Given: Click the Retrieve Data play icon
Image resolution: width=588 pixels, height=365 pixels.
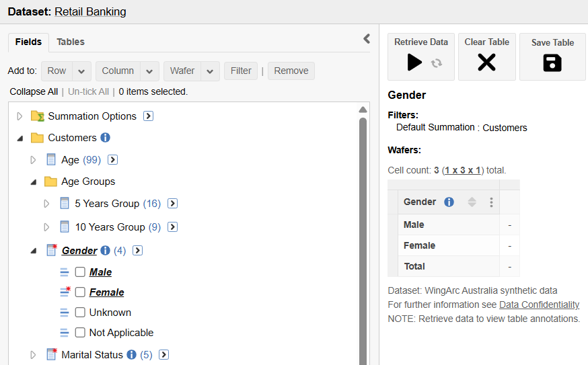Looking at the screenshot, I should [414, 63].
